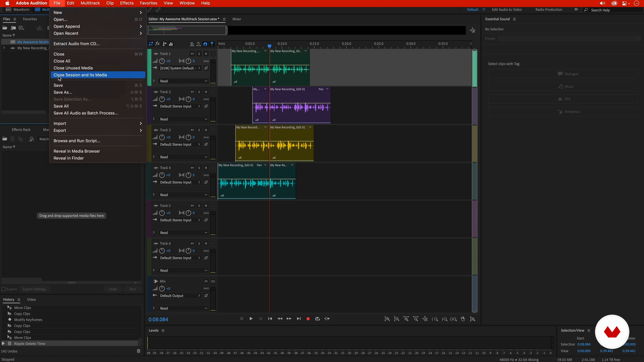The image size is (644, 362).
Task: Toggle the Loop Playback icon
Action: tap(317, 319)
